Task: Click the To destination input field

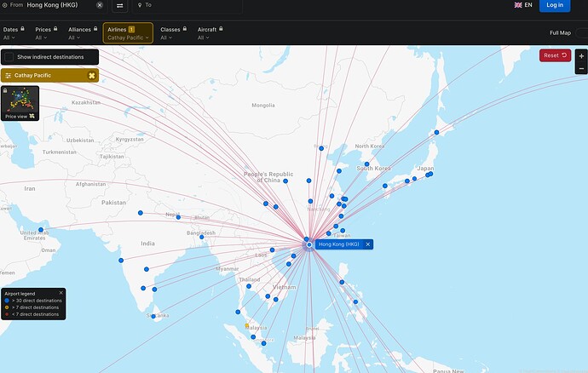Action: tap(187, 5)
